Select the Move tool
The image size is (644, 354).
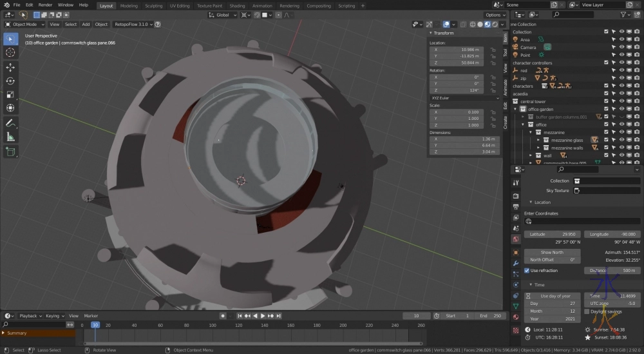pyautogui.click(x=10, y=67)
